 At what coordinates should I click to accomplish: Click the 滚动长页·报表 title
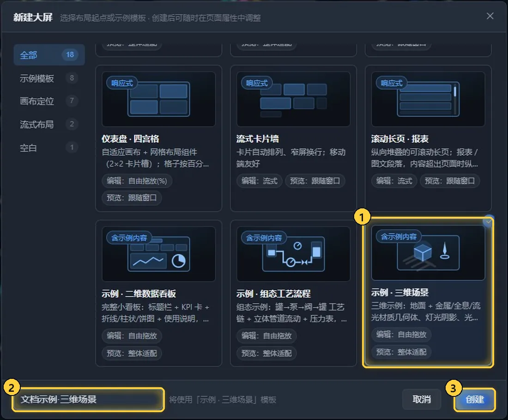pyautogui.click(x=400, y=139)
